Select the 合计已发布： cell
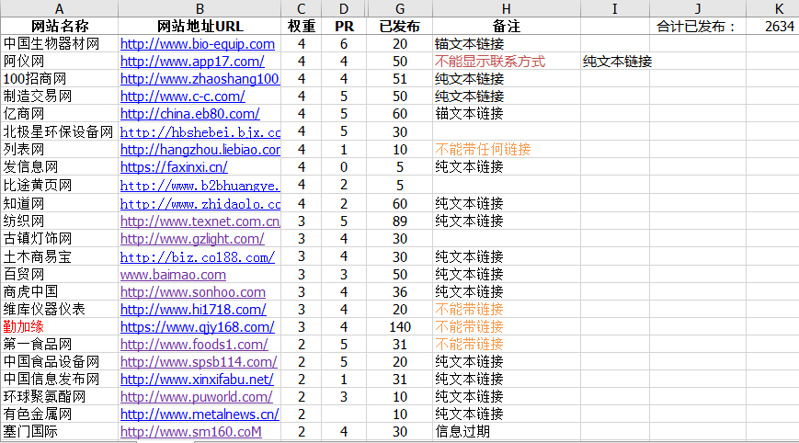This screenshot has width=799, height=443. click(x=698, y=26)
